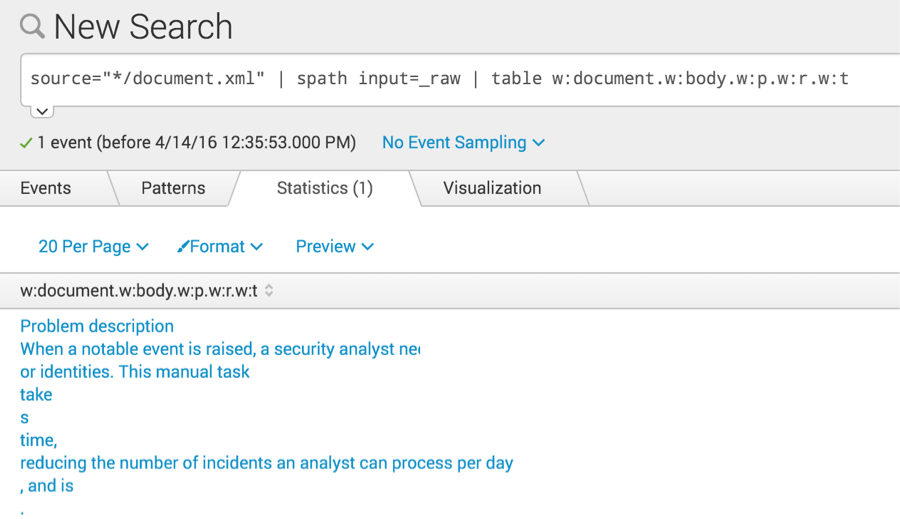Open the Format dropdown menu

tap(220, 246)
